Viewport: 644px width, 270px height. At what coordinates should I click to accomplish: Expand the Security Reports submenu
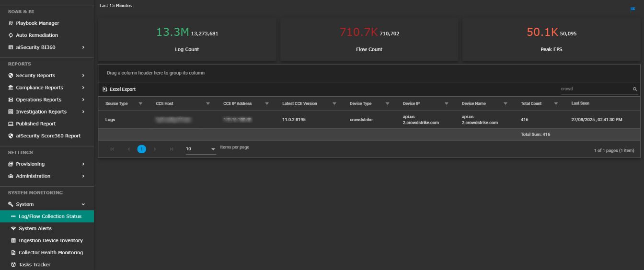pyautogui.click(x=83, y=76)
